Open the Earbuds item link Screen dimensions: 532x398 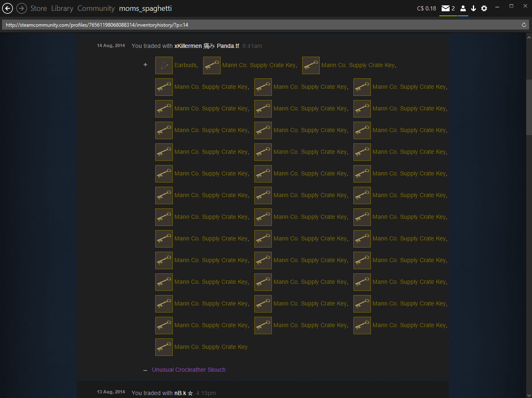coord(185,65)
